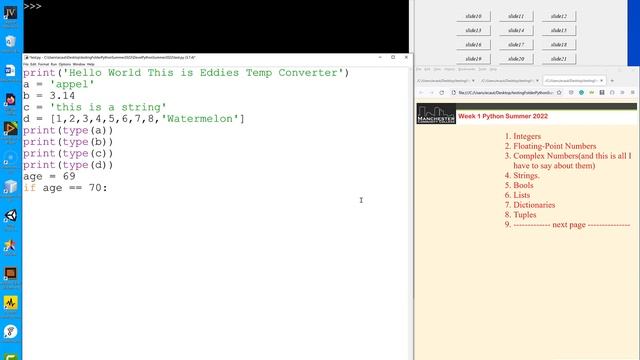Click the browser forward arrow

coord(431,93)
